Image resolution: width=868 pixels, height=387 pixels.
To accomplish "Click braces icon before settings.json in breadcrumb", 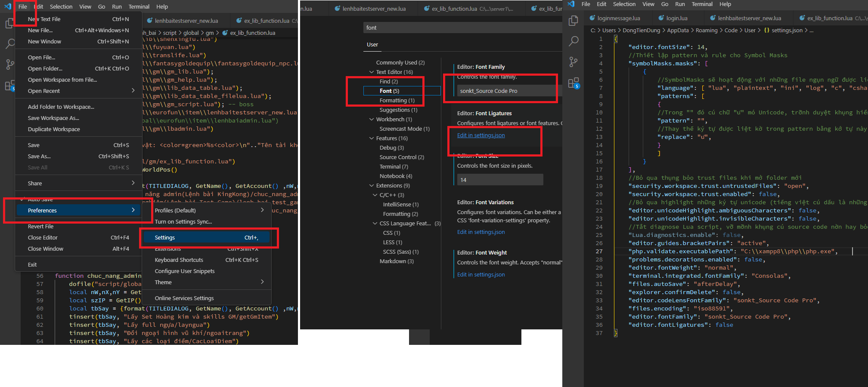I will coord(767,31).
